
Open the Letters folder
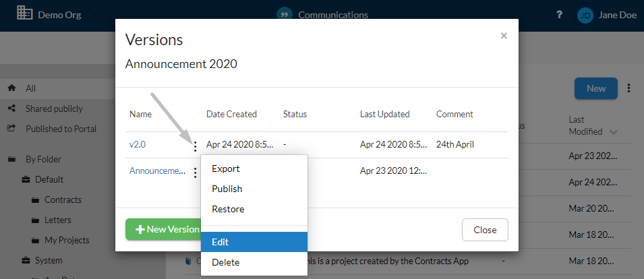tap(58, 220)
